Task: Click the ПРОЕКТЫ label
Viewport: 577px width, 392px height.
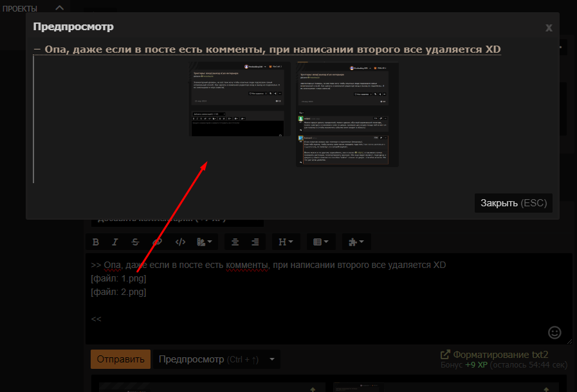Action: 20,8
